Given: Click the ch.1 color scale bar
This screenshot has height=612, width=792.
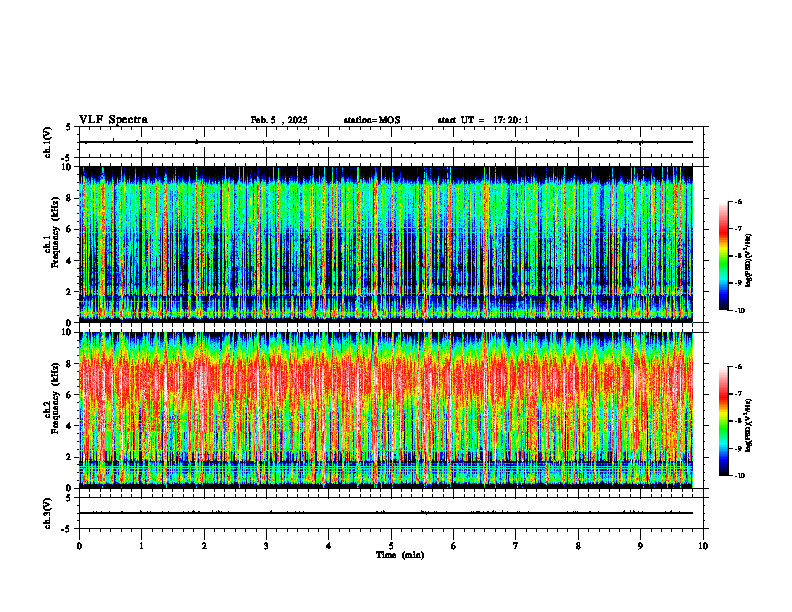Looking at the screenshot, I should [724, 256].
